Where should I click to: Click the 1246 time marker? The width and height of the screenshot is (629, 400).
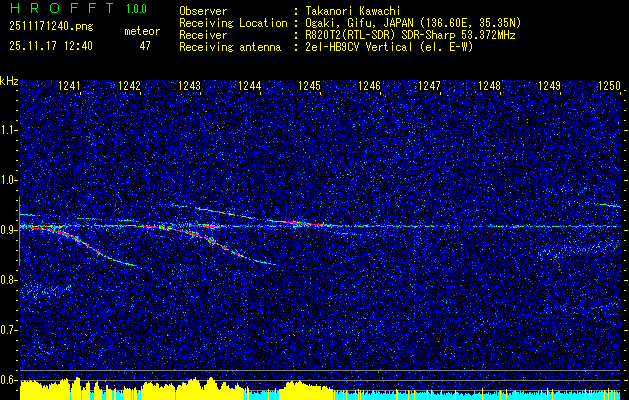click(x=369, y=85)
